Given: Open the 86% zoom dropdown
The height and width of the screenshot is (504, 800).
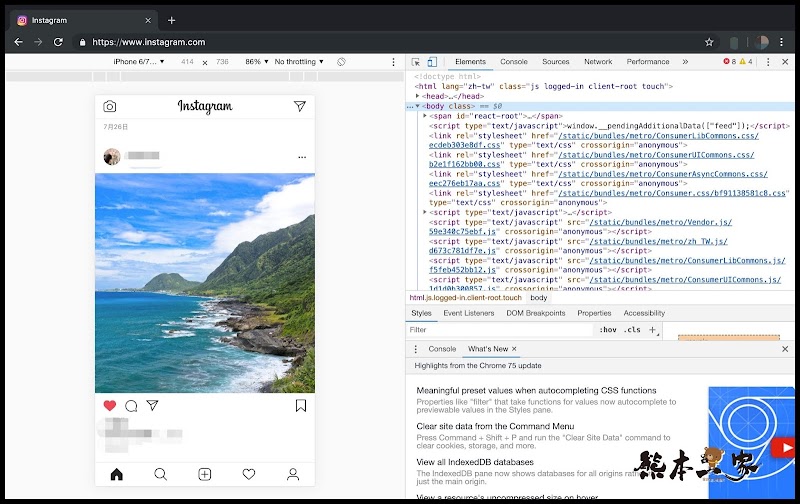Looking at the screenshot, I should click(257, 62).
